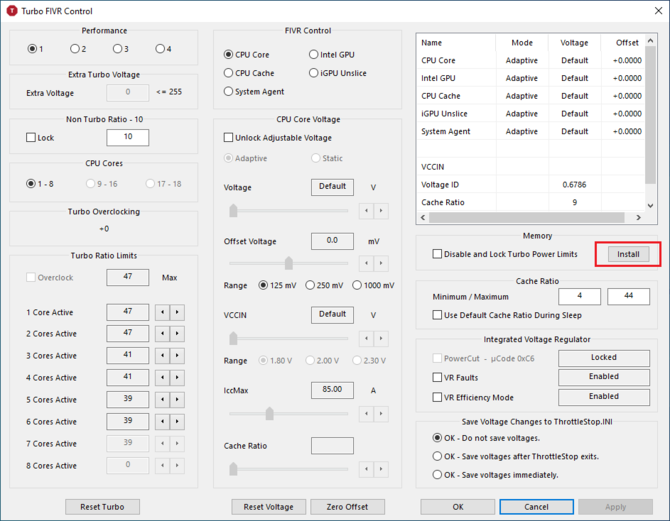
Task: Check Disable and Lock Turbo Power Limits
Action: click(437, 254)
